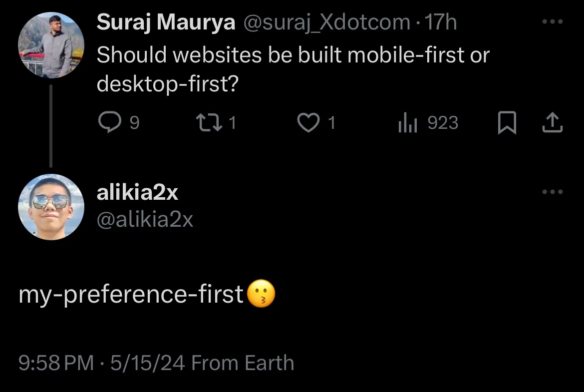Click the 9:58 PM · 5/15/24 timestamp

pos(102,363)
